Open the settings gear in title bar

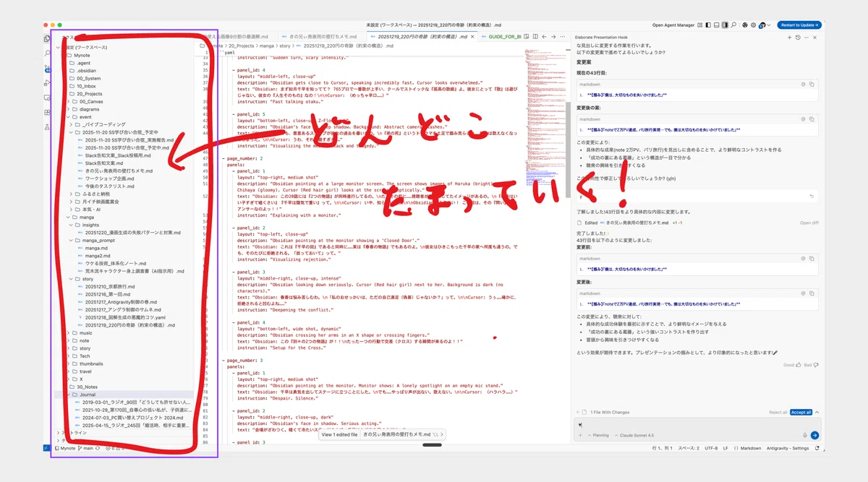(753, 25)
